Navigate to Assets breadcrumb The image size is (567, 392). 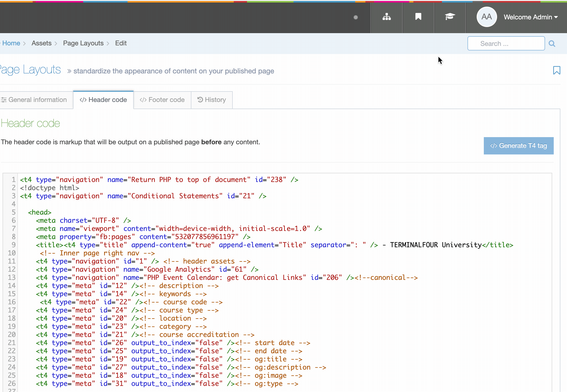(42, 43)
